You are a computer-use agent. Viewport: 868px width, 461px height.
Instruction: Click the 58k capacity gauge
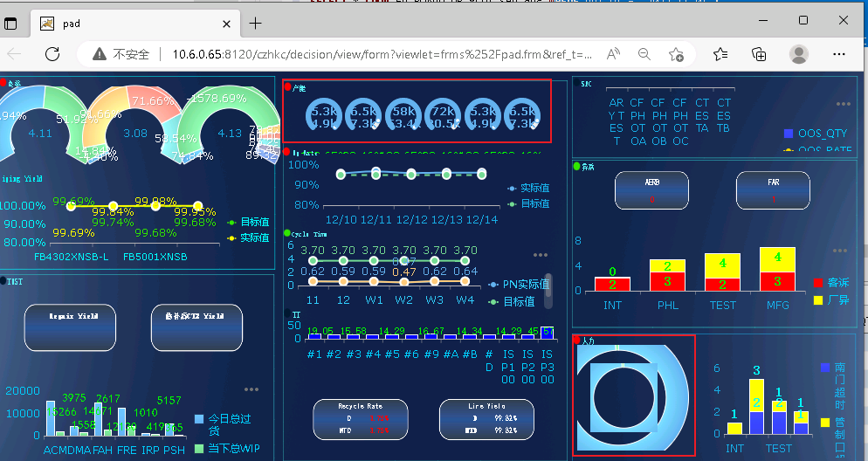[403, 115]
